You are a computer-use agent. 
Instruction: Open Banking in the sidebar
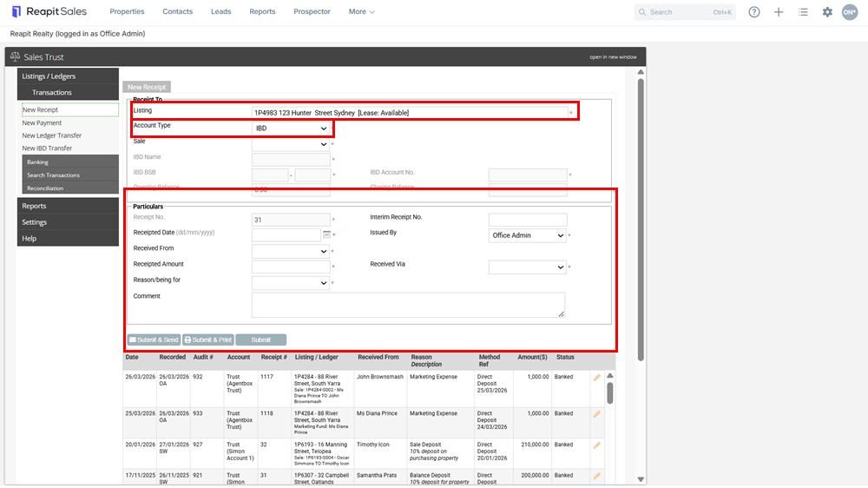pyautogui.click(x=70, y=162)
